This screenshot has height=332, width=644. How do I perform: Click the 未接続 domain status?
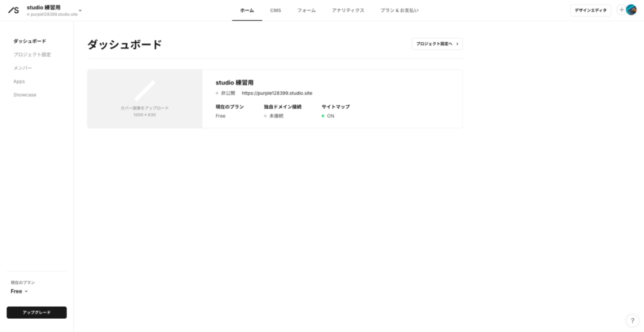274,116
